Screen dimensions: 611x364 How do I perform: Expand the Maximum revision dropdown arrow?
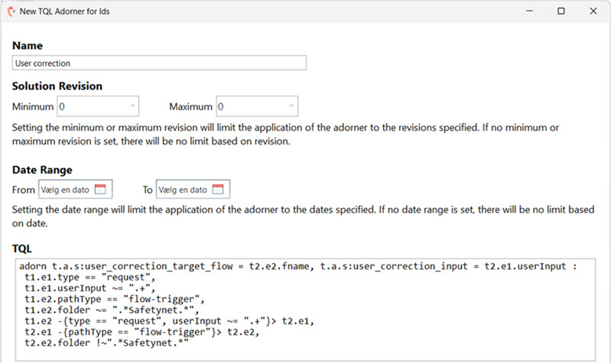tap(291, 106)
